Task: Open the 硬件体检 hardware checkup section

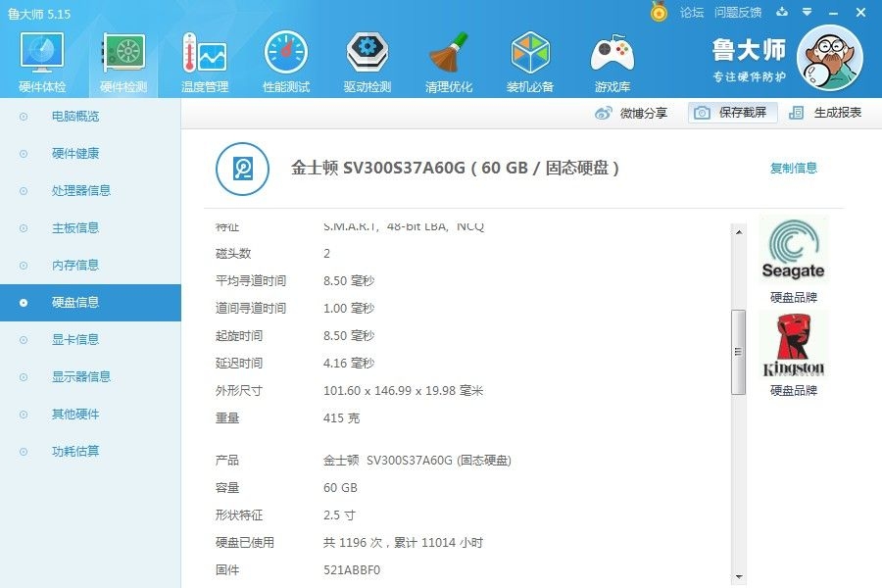Action: (41, 62)
